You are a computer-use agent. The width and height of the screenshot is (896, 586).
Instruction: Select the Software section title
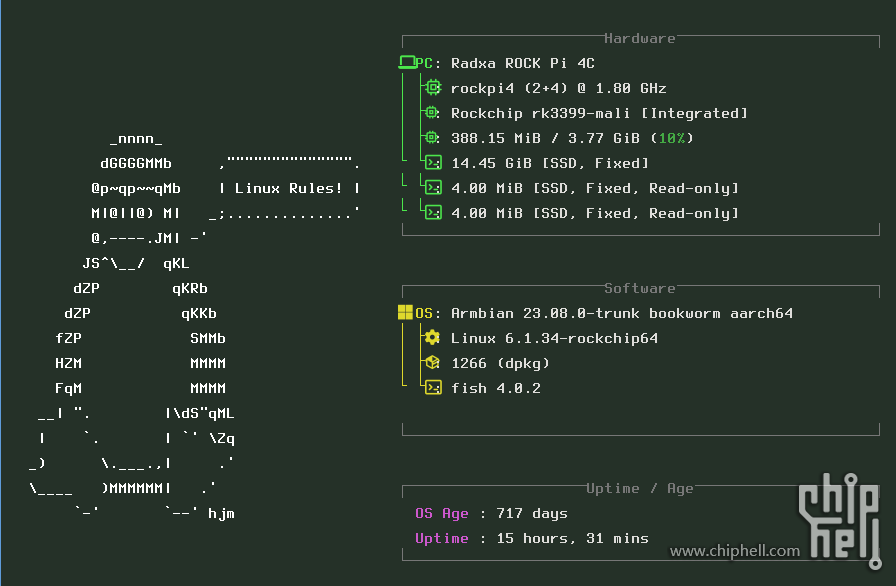639,288
